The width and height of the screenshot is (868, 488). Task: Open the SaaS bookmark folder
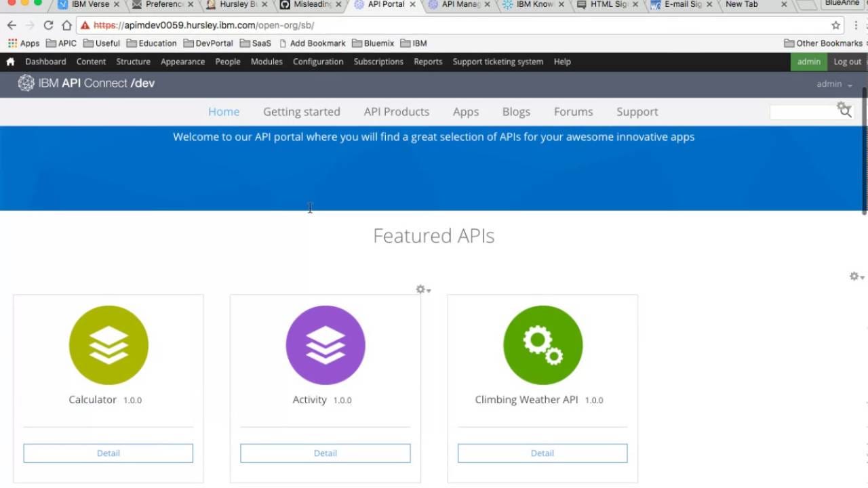tap(255, 43)
